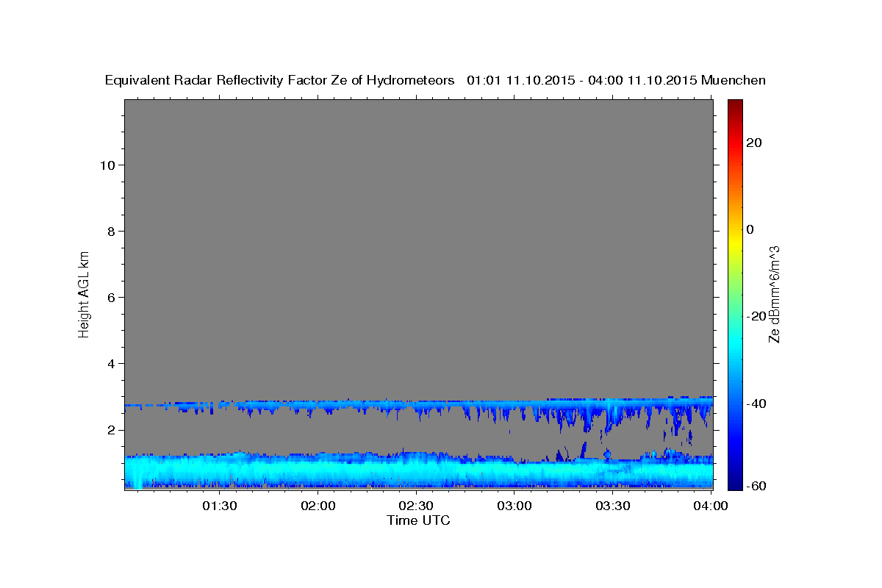This screenshot has height=588, width=882.
Task: Click the 'Ze dBmm^6/m^3' colorbar title
Action: pos(774,294)
